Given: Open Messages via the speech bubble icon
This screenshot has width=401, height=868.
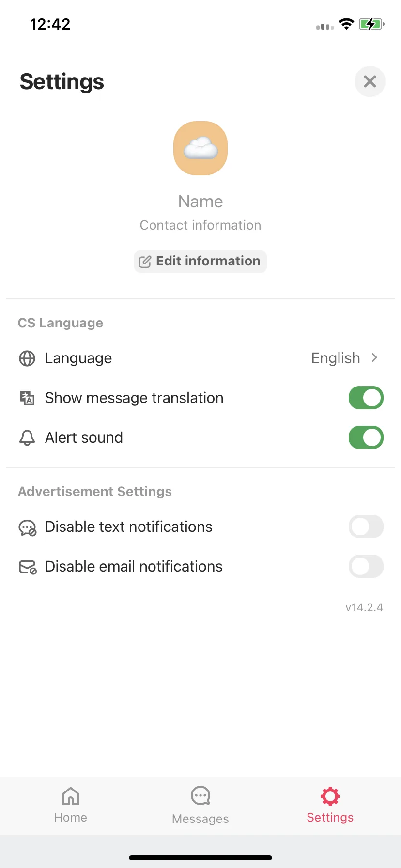Looking at the screenshot, I should [x=200, y=795].
